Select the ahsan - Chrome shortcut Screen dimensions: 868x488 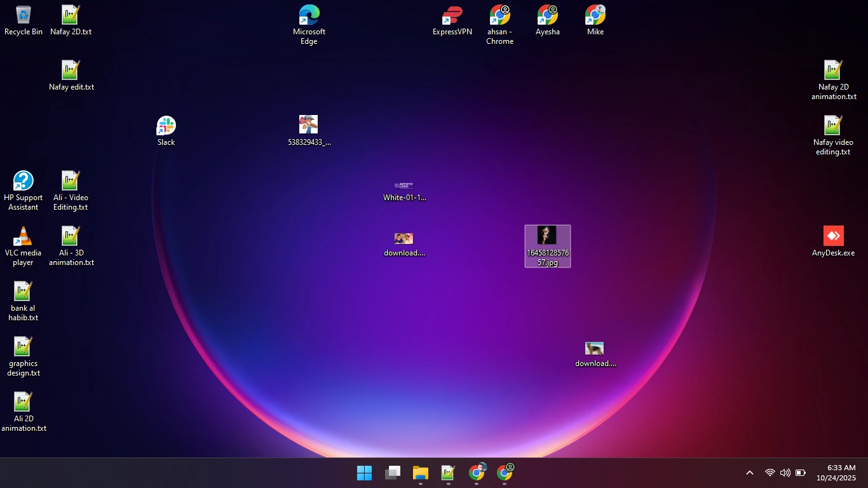500,25
